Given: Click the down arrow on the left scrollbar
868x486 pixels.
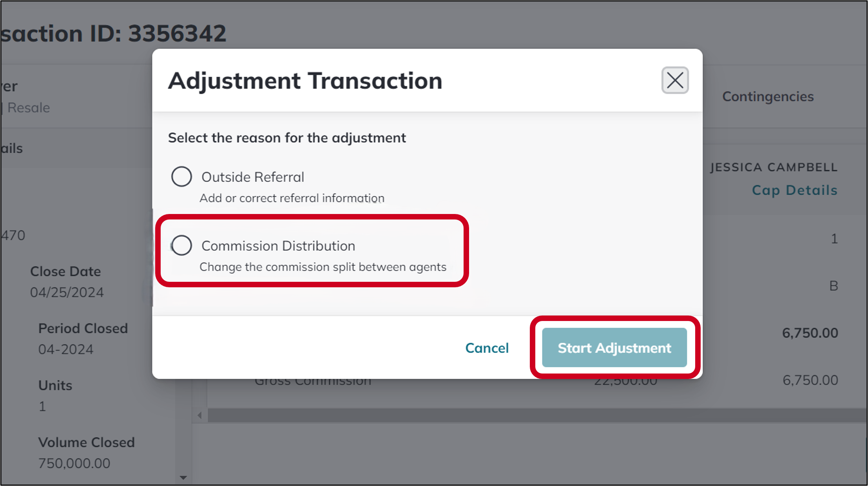Looking at the screenshot, I should click(x=183, y=477).
